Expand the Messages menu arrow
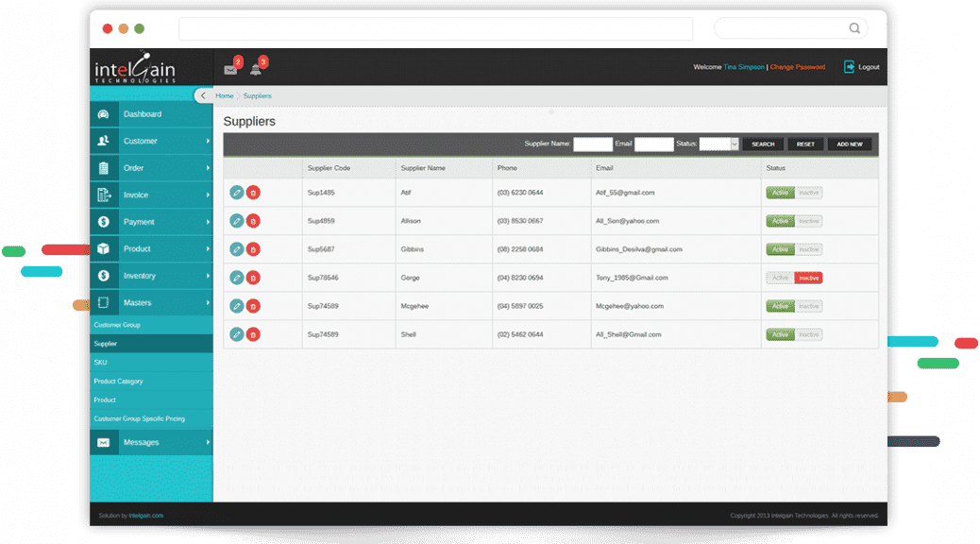Viewport: 980px width, 544px height. click(208, 443)
